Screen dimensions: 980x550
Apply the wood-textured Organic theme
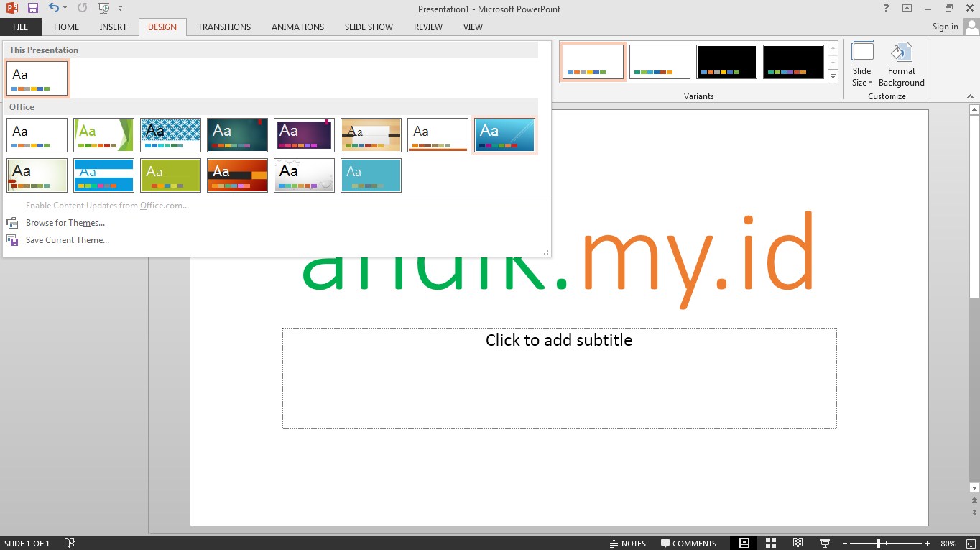pos(371,135)
